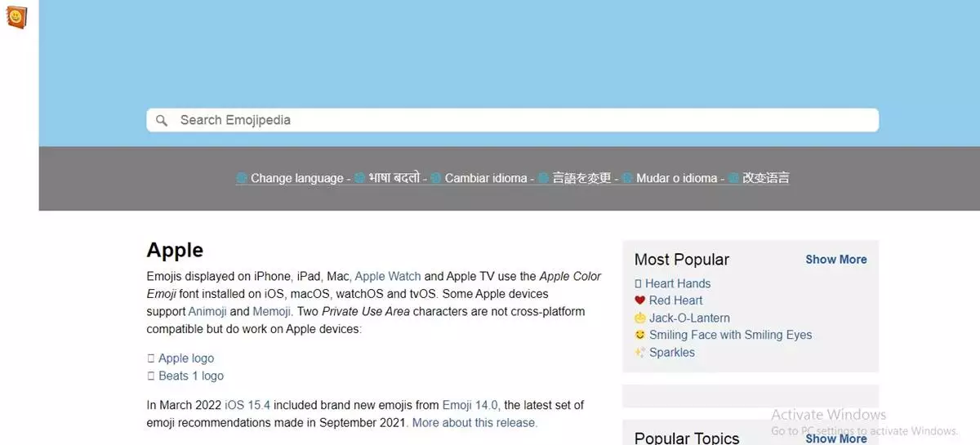Open the Apple logo link

[x=186, y=358]
